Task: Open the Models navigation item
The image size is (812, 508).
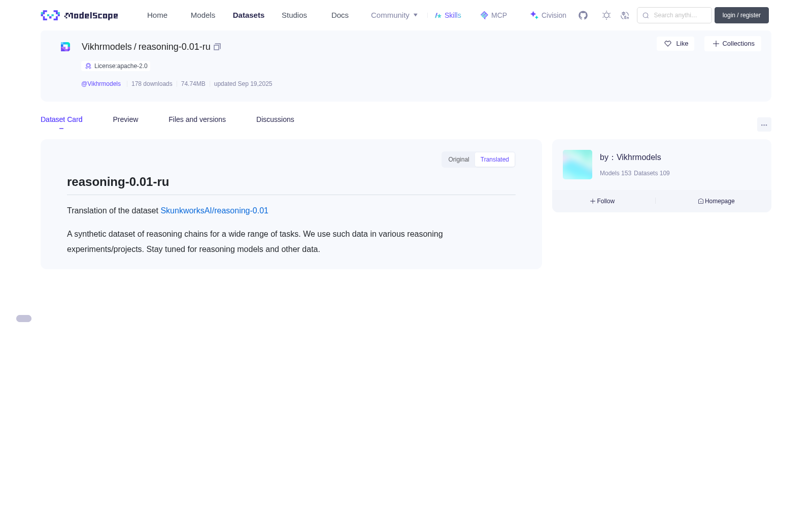Action: click(203, 15)
